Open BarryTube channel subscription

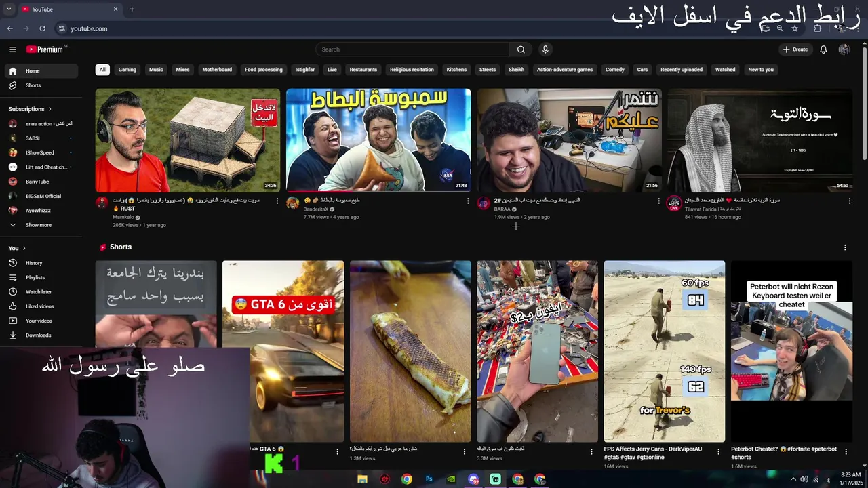tap(41, 182)
